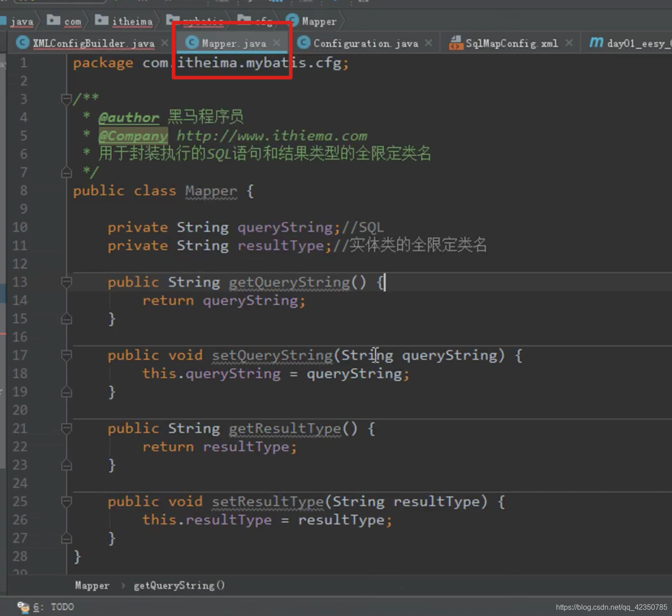Click the http://www.ithiema.com URL in comment
The image size is (672, 616).
pos(272,136)
